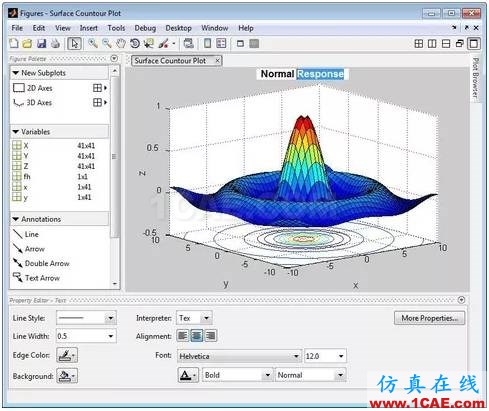Click the Open File folder icon
This screenshot has height=411, width=489.
27,43
